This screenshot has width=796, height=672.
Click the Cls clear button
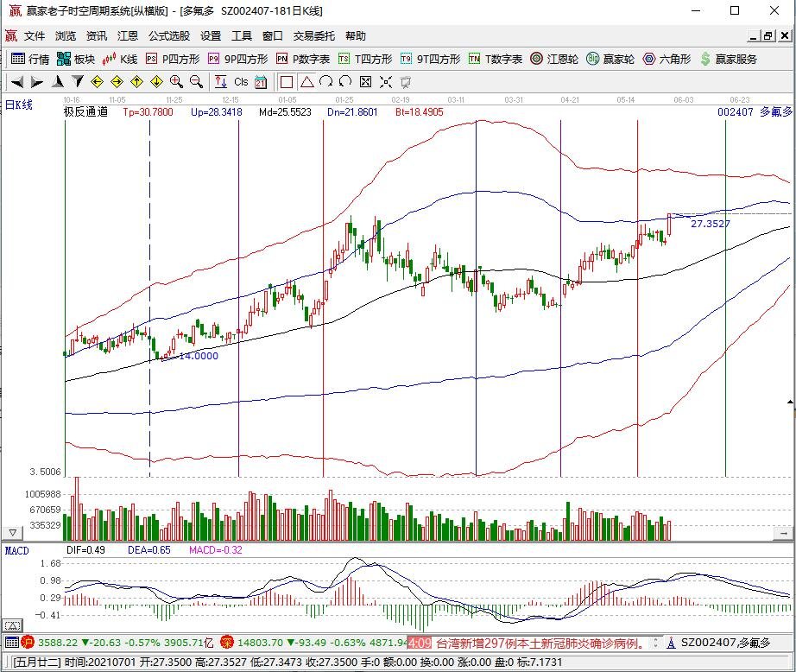(x=241, y=82)
